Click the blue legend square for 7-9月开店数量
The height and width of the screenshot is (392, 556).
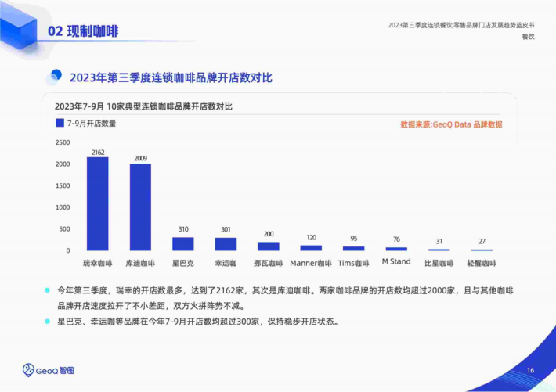[60, 123]
